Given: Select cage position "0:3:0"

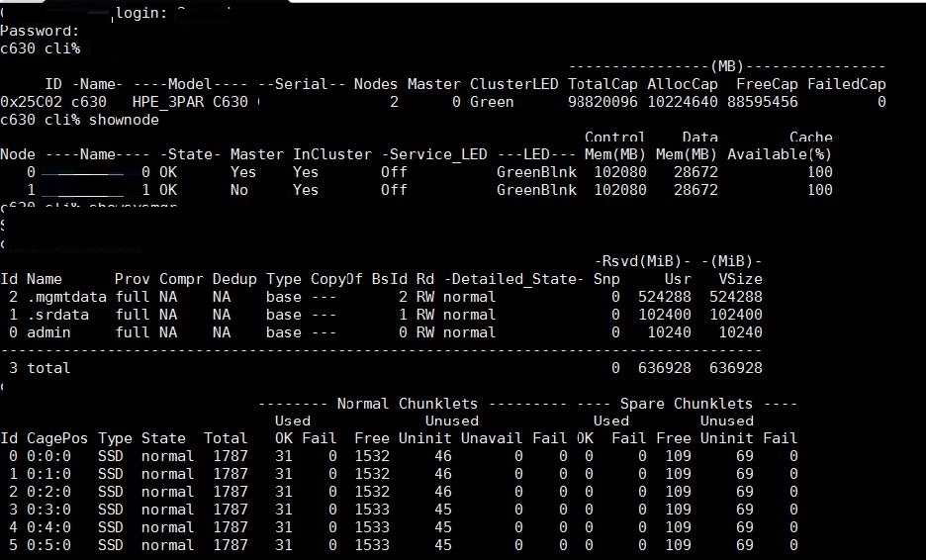Looking at the screenshot, I should pyautogui.click(x=48, y=510).
